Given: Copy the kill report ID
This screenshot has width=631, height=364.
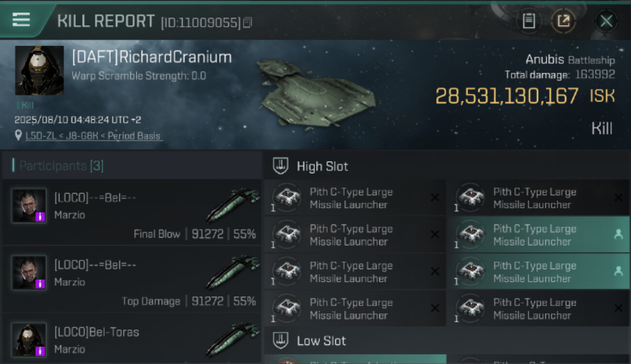Looking at the screenshot, I should pos(248,22).
